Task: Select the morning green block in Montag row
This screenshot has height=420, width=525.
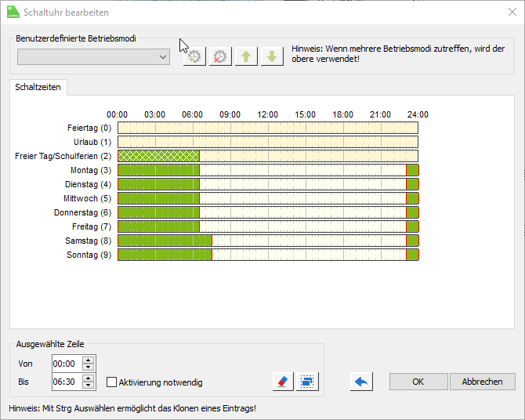Action: 158,170
